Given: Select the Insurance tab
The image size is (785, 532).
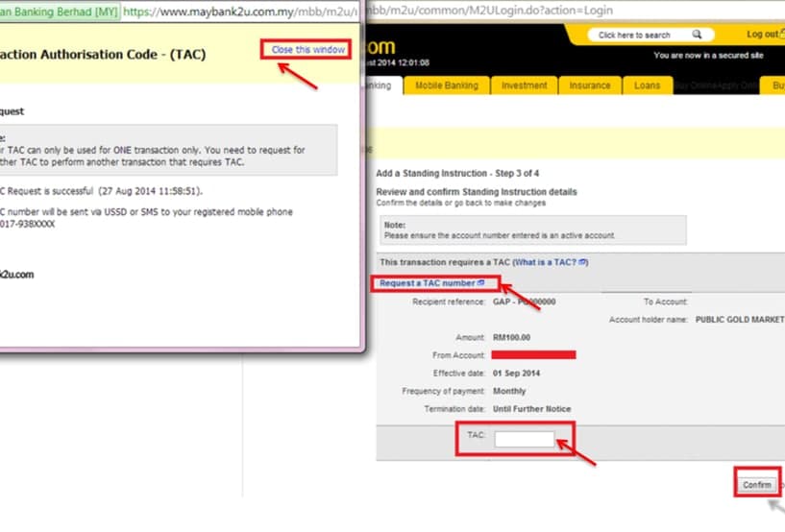Looking at the screenshot, I should coord(590,85).
